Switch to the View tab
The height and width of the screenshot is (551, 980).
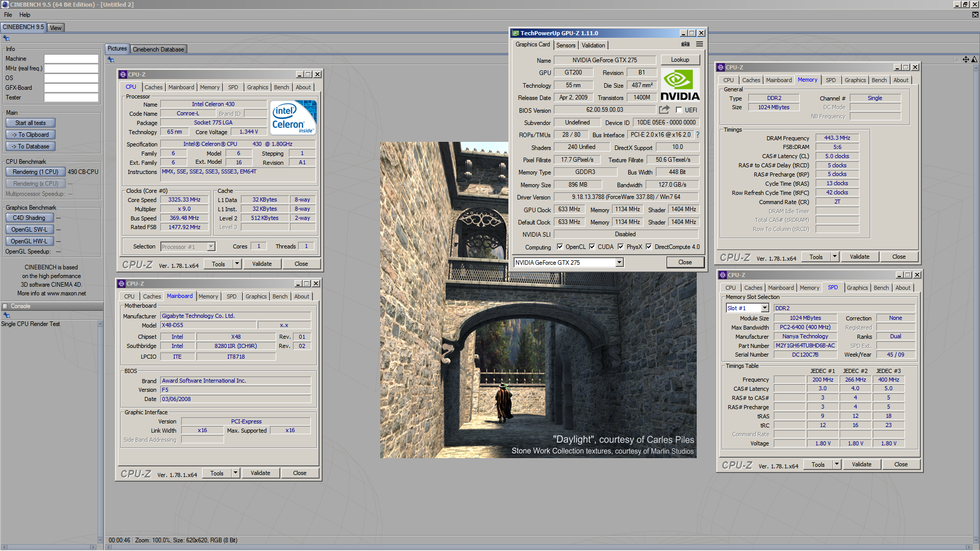coord(56,28)
